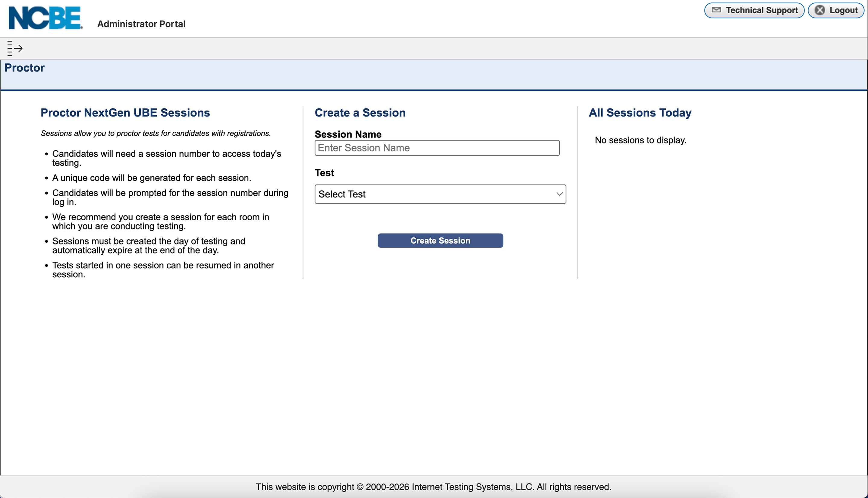
Task: Click bullet 'Candidates will be prompted for the session'
Action: click(x=170, y=197)
